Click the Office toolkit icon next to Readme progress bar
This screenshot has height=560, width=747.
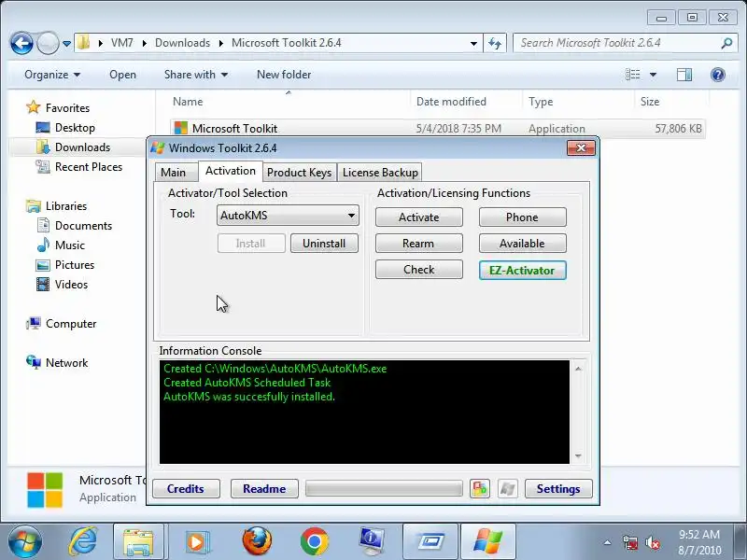tap(479, 488)
